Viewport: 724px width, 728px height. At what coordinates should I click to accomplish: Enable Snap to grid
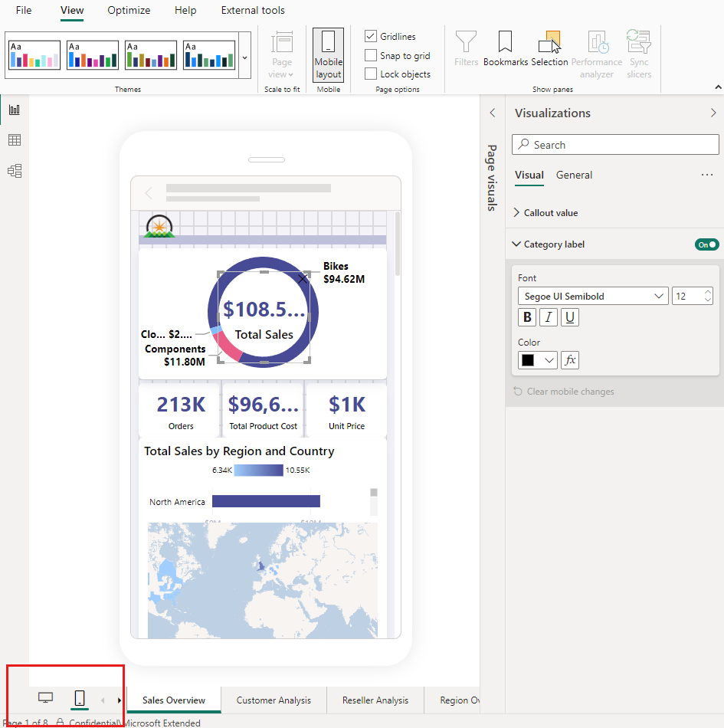click(371, 55)
